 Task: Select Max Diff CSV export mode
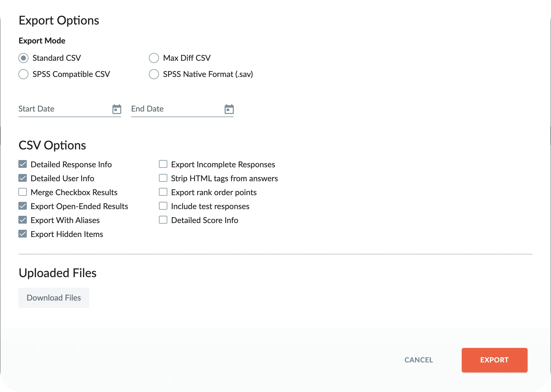pyautogui.click(x=154, y=58)
